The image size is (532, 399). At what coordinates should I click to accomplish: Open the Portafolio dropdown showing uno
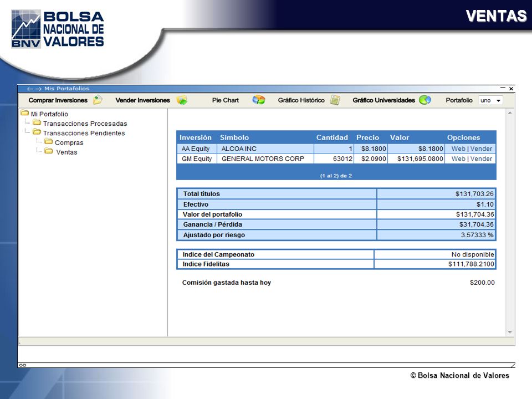(490, 100)
